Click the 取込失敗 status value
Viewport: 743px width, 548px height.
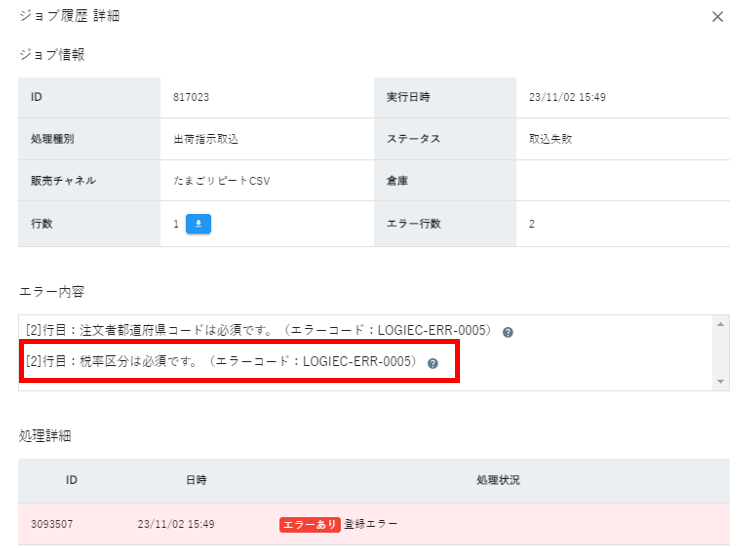pos(550,139)
